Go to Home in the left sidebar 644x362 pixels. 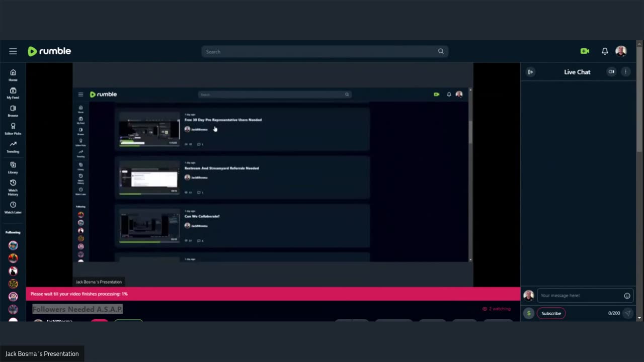13,75
